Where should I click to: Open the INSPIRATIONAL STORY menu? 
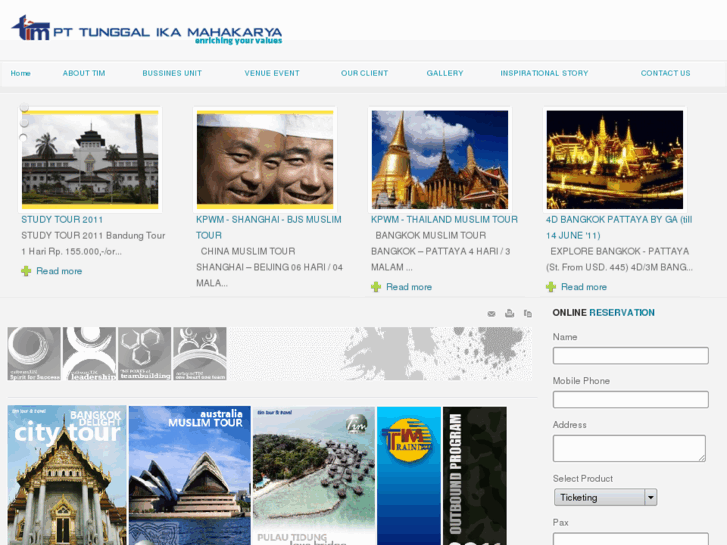coord(544,73)
